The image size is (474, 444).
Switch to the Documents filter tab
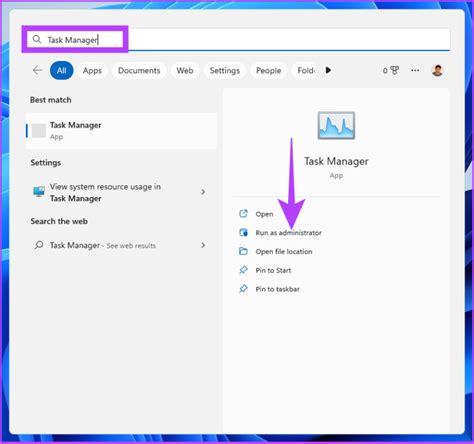pyautogui.click(x=139, y=70)
